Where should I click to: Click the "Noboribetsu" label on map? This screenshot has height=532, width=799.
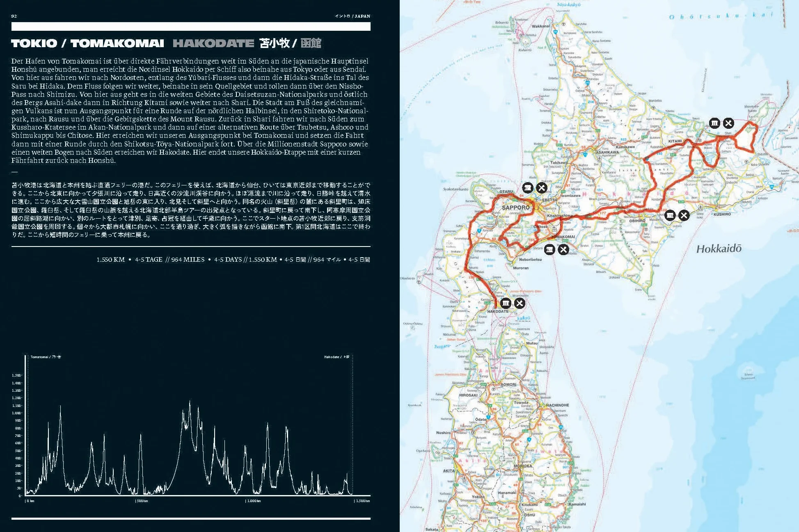[530, 260]
